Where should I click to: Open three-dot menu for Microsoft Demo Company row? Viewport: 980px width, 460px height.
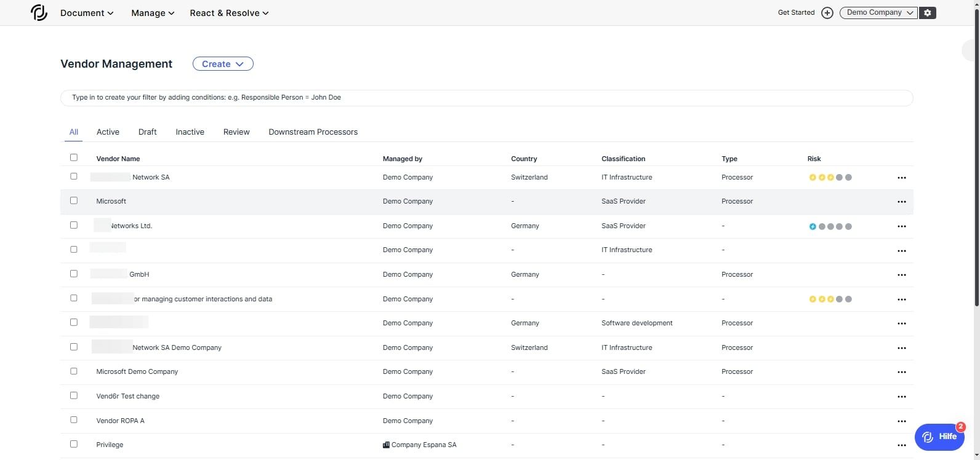pos(902,372)
